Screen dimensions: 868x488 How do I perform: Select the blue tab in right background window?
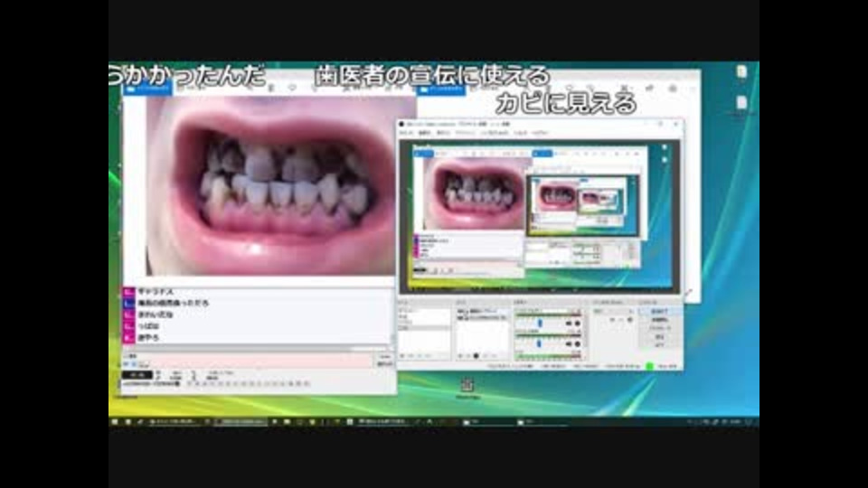442,89
